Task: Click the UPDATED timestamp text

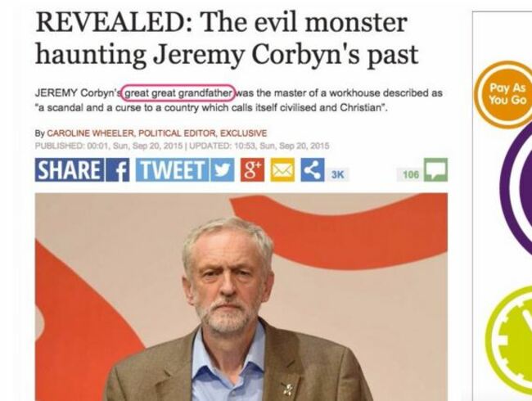Action: point(259,146)
